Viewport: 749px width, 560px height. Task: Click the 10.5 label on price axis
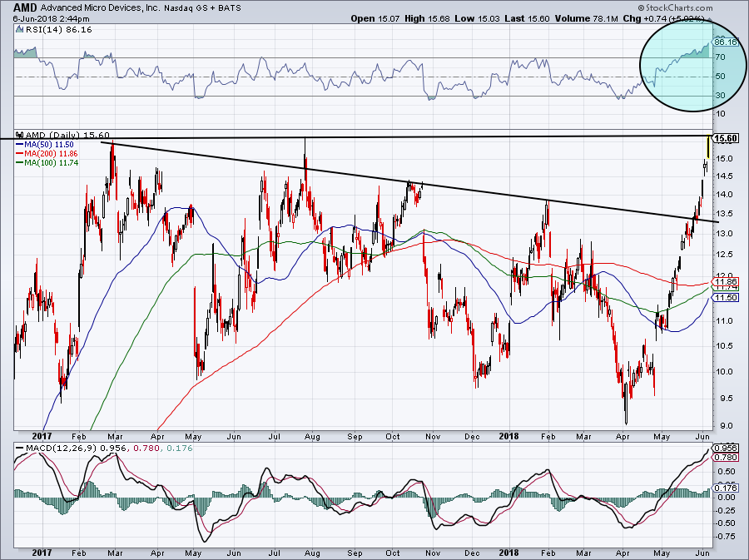click(723, 346)
